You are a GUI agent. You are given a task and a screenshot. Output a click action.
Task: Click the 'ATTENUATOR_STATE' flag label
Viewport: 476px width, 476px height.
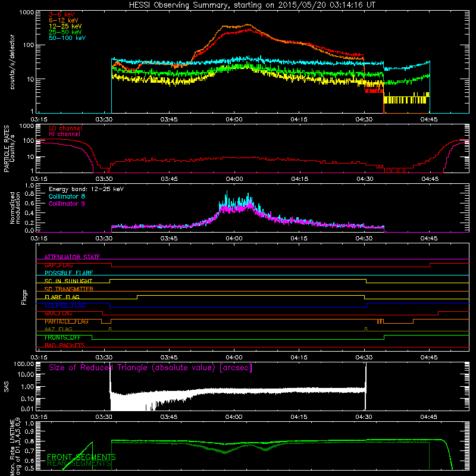click(x=72, y=257)
